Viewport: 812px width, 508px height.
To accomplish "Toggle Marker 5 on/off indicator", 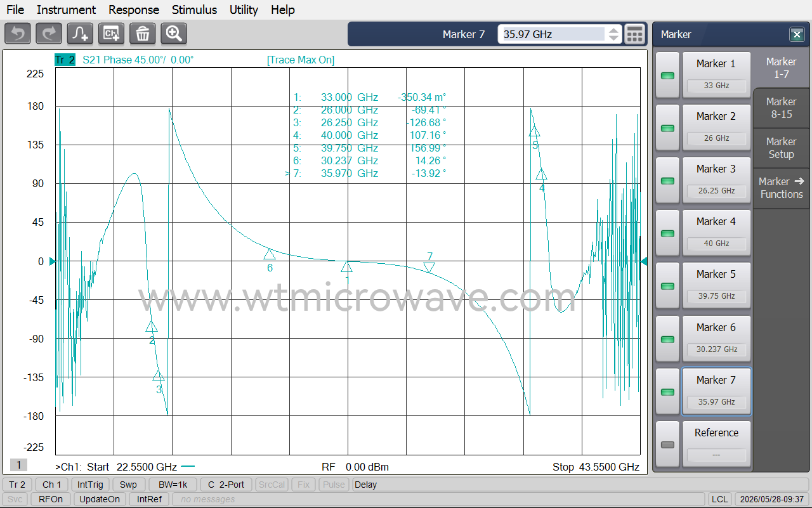I will [x=667, y=286].
